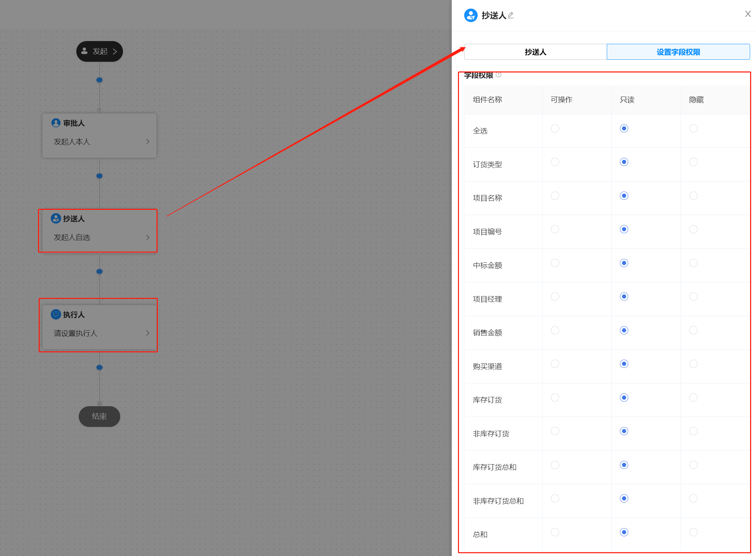Viewport: 756px width, 556px height.
Task: Set 项目编号 to 可操作
Action: (555, 229)
